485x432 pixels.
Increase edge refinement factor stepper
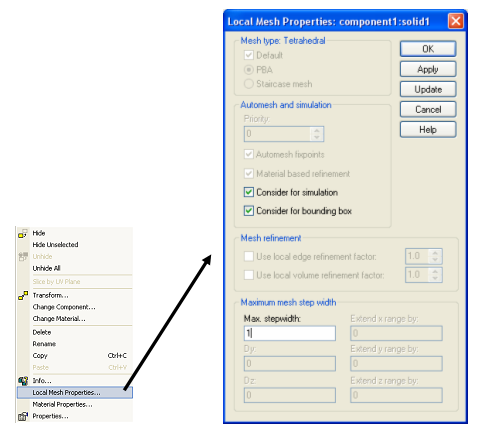pyautogui.click(x=435, y=253)
